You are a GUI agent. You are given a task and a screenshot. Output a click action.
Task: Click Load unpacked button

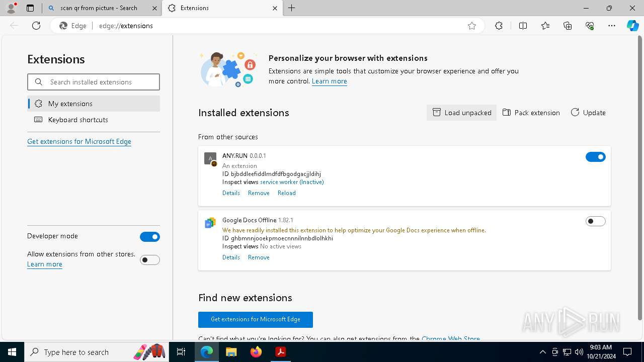(x=462, y=113)
